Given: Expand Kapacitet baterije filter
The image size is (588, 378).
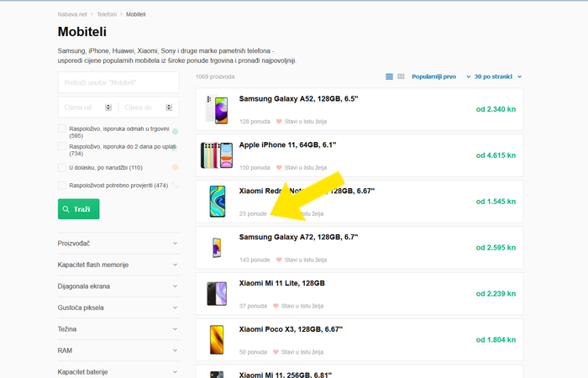Looking at the screenshot, I should (118, 371).
